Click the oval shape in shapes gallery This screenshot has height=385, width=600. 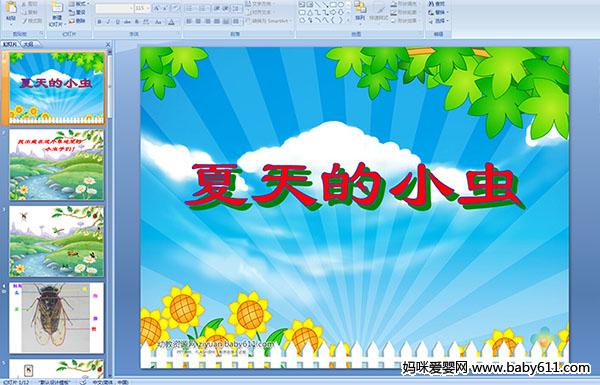click(341, 5)
